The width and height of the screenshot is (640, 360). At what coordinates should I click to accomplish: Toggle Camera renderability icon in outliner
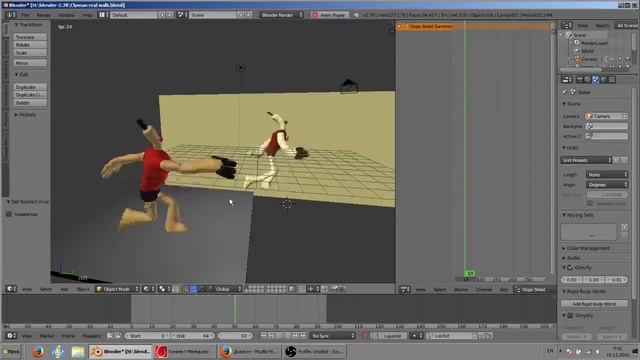(627, 59)
